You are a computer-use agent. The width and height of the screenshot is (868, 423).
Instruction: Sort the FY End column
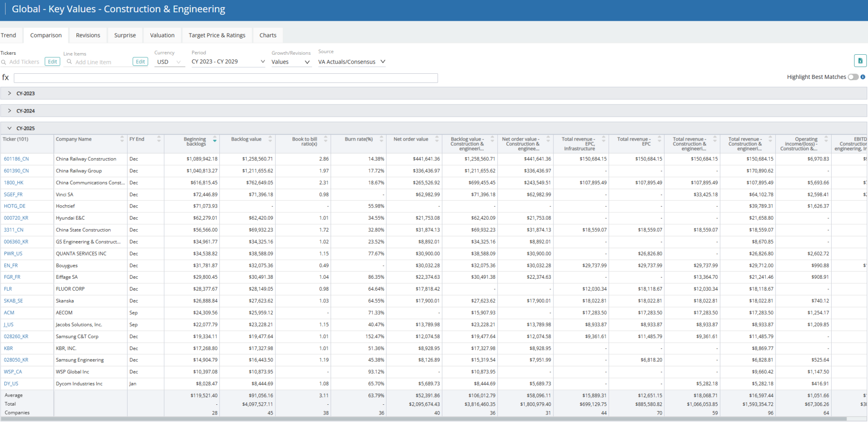point(159,139)
